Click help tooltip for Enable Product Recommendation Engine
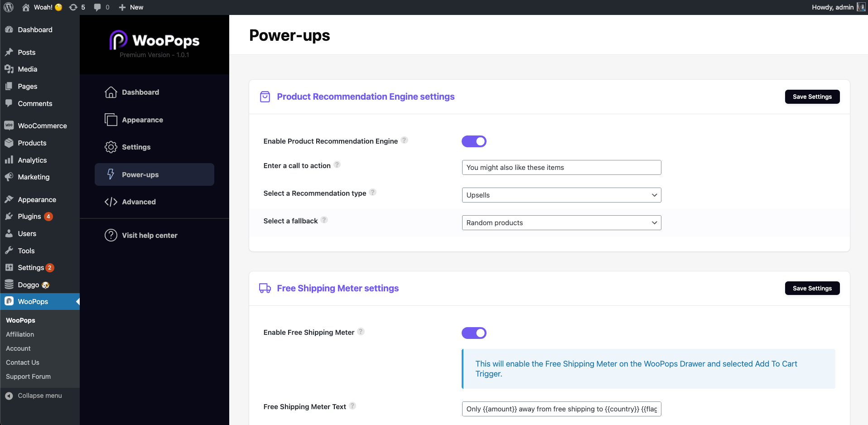 coord(405,140)
